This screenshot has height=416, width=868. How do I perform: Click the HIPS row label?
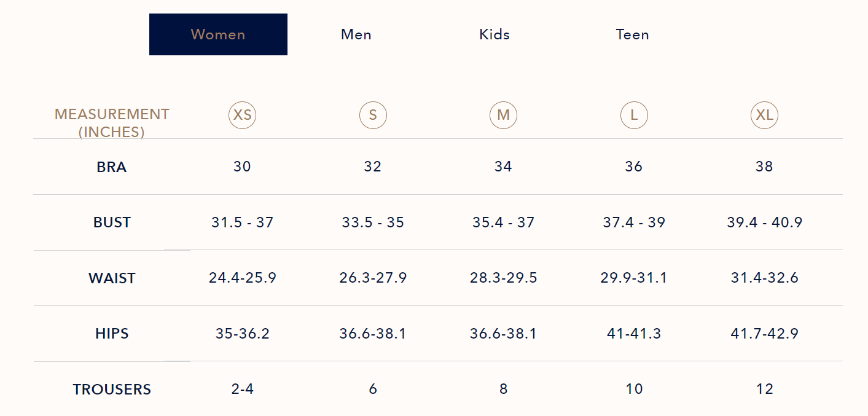point(112,334)
